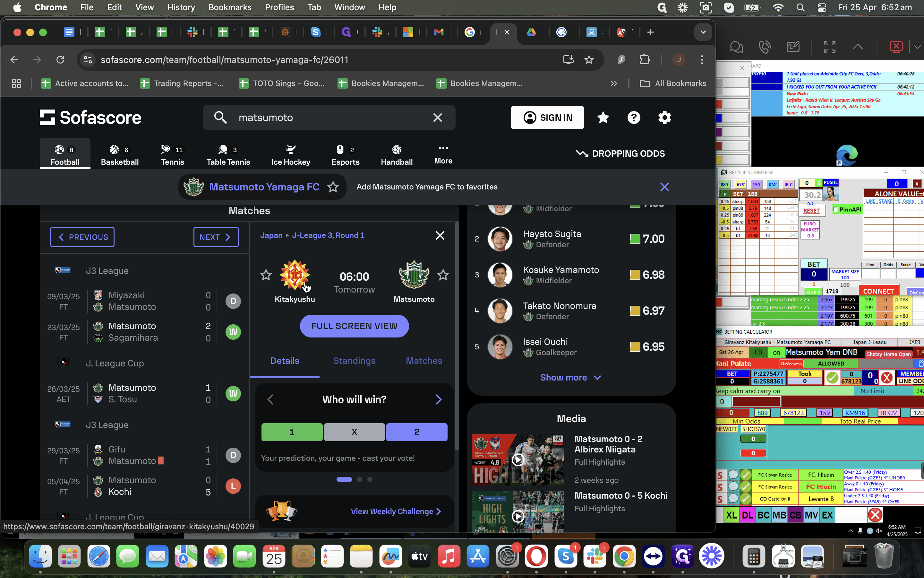Image resolution: width=924 pixels, height=578 pixels.
Task: Vote 1 for home win
Action: [292, 432]
